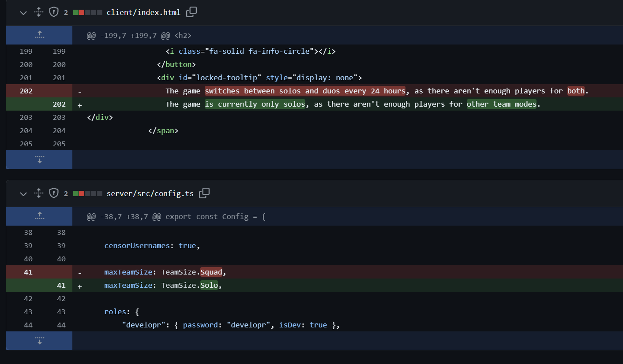This screenshot has height=364, width=623.
Task: Open code owner shield for server/src/config.ts
Action: (x=54, y=193)
